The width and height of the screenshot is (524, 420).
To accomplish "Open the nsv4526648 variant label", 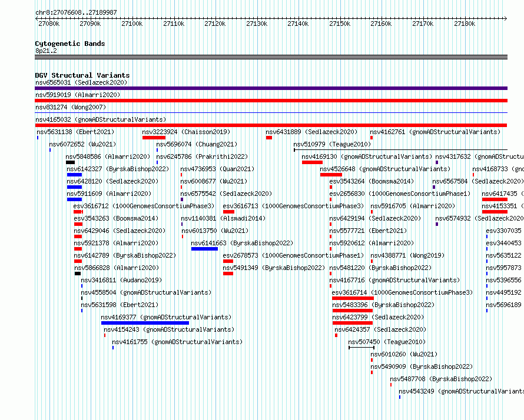I will [x=385, y=169].
